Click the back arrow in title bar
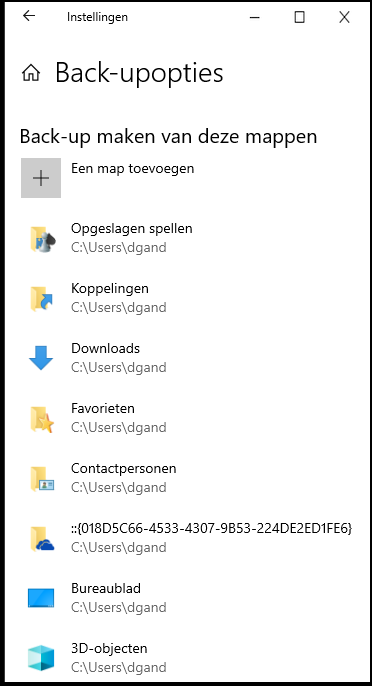The image size is (372, 686). point(29,16)
